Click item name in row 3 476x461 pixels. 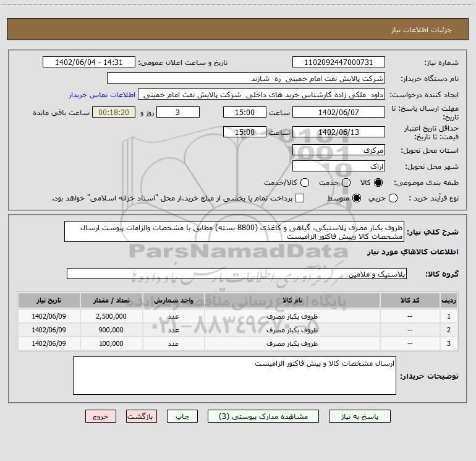[x=292, y=343]
